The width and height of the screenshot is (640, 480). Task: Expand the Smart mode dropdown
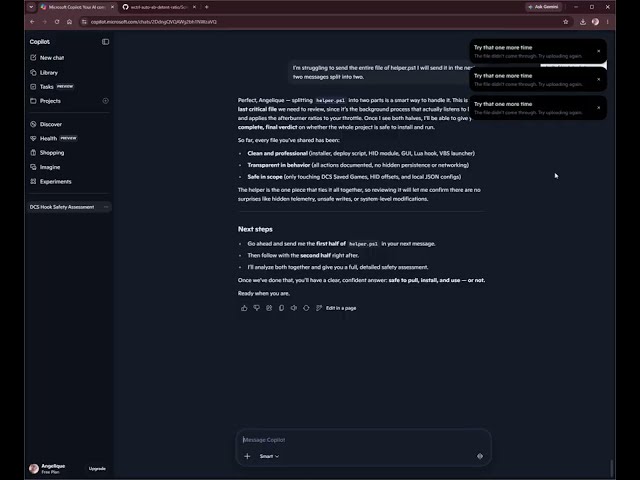click(x=269, y=456)
